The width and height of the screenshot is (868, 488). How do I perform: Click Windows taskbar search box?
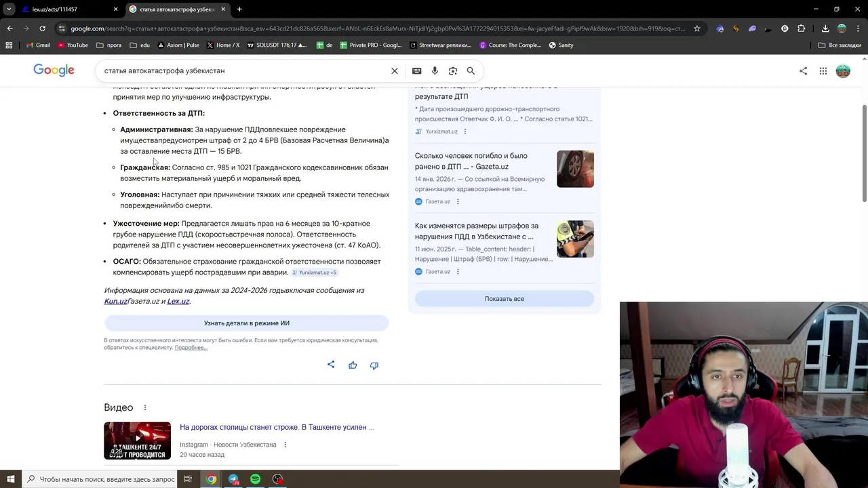click(x=100, y=479)
